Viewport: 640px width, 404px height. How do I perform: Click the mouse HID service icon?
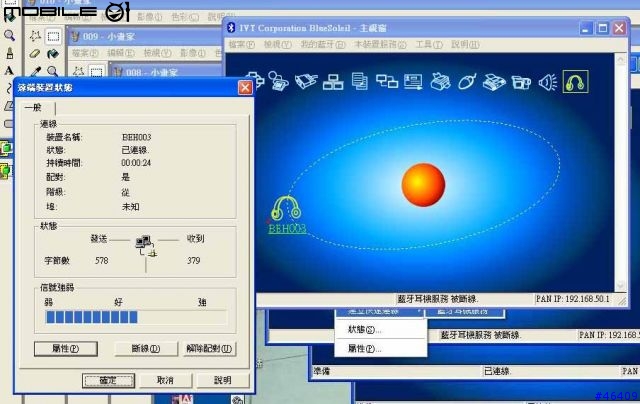pos(467,82)
